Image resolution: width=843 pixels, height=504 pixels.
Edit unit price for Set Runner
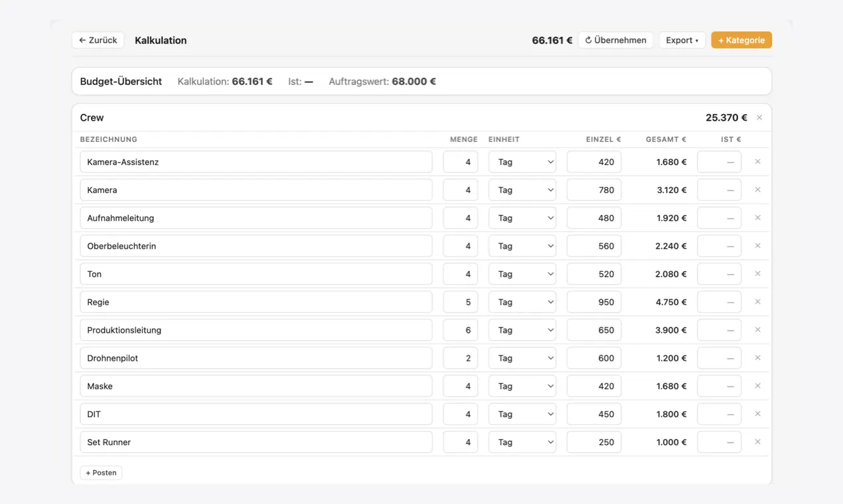click(x=594, y=442)
